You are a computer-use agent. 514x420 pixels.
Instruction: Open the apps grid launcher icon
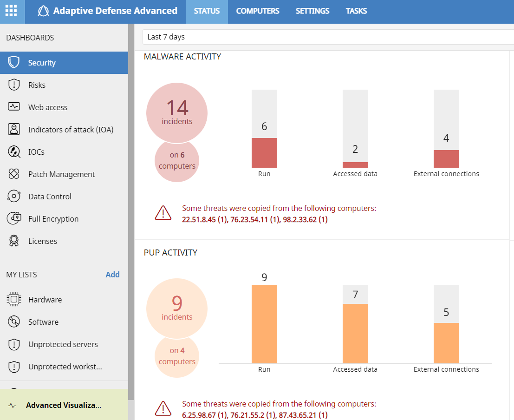point(11,11)
